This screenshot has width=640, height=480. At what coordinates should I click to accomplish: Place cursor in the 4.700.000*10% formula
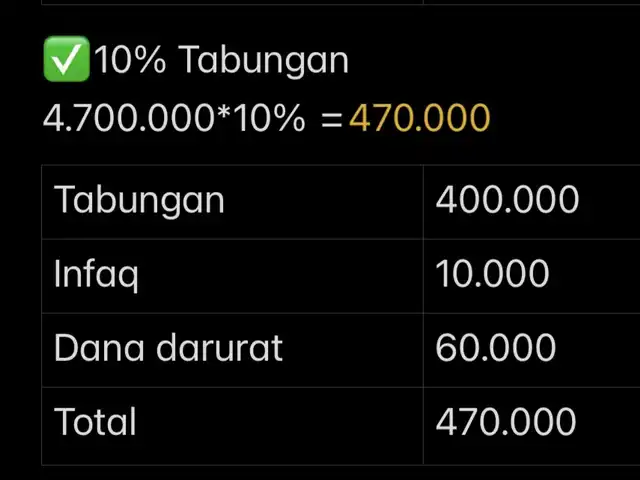pyautogui.click(x=174, y=118)
